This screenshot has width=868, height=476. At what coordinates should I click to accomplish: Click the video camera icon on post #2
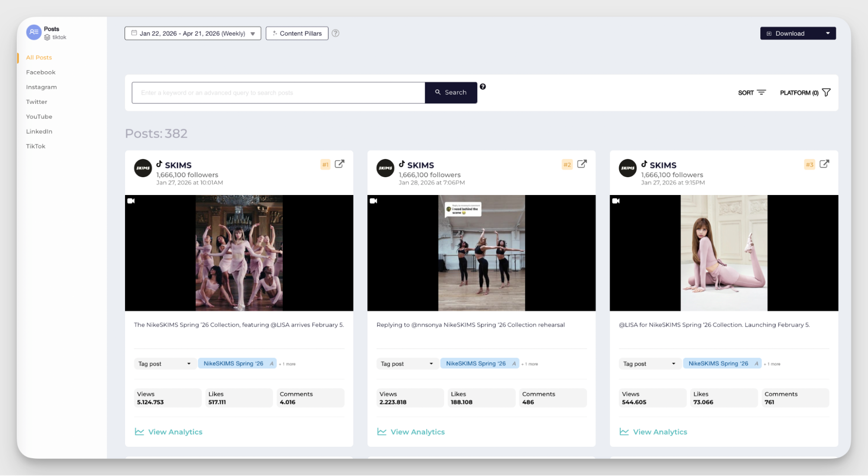(x=373, y=201)
